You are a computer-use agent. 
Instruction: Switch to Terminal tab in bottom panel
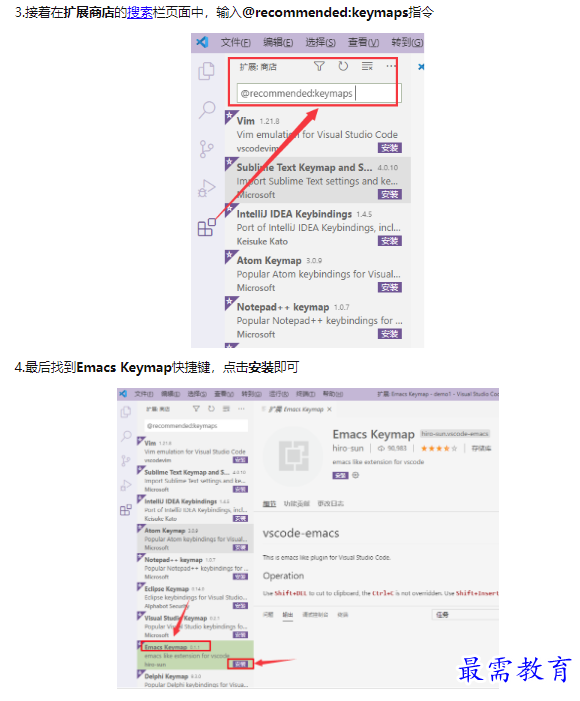[x=343, y=615]
